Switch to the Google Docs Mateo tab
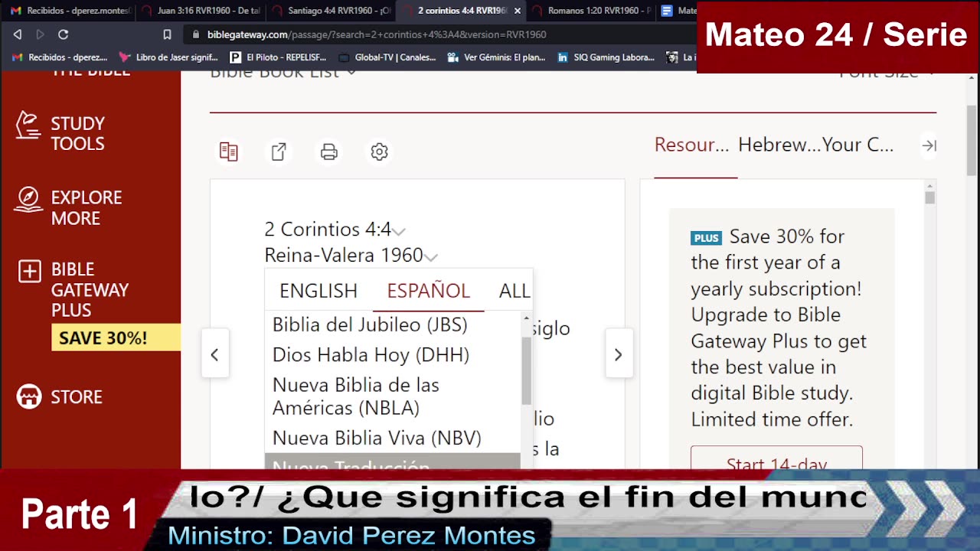 click(678, 11)
